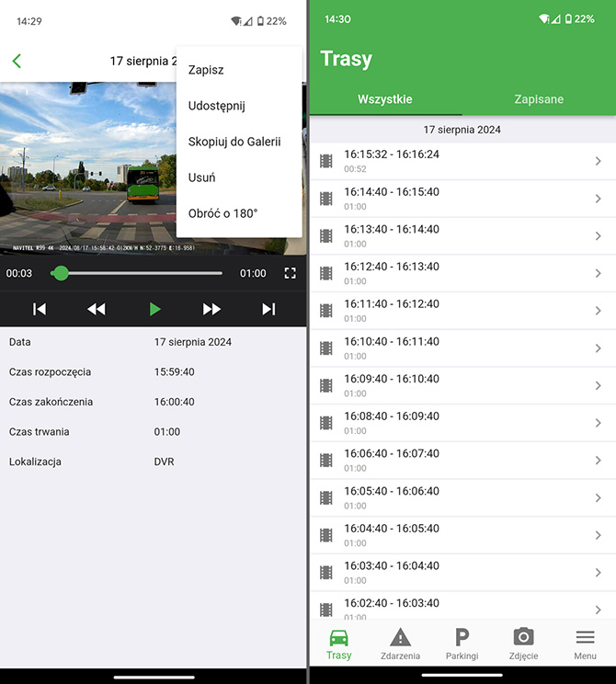Open clip 16:02:40 - 16:03:40
This screenshot has height=684, width=616.
coord(462,606)
